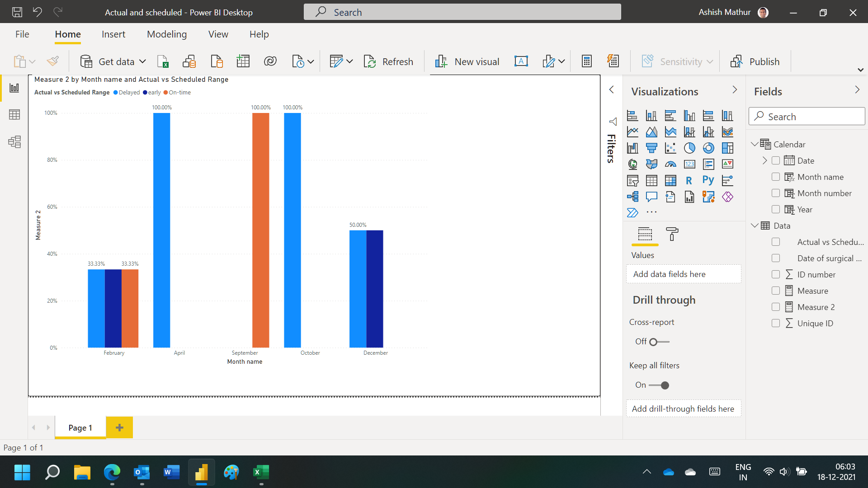868x488 pixels.
Task: Check the Month name field
Action: click(776, 177)
